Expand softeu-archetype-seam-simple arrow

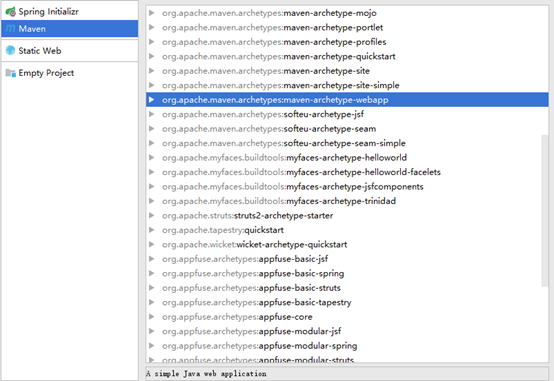tap(152, 143)
